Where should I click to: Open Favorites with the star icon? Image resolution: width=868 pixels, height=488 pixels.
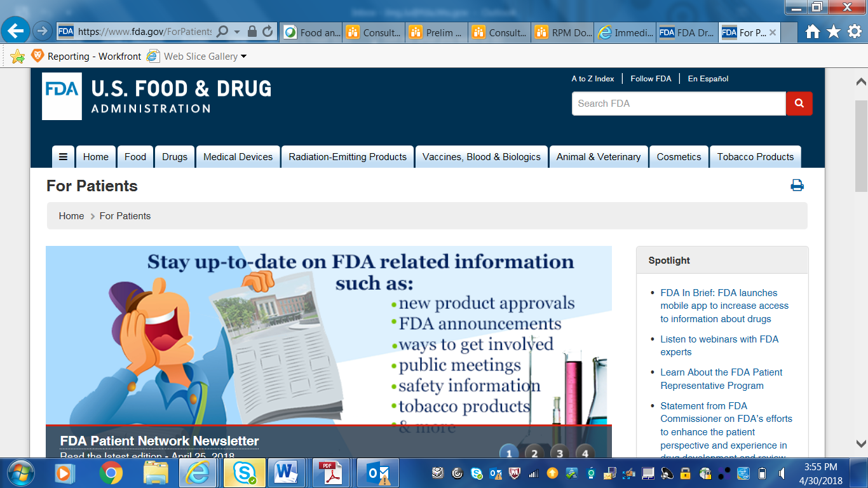pos(834,32)
